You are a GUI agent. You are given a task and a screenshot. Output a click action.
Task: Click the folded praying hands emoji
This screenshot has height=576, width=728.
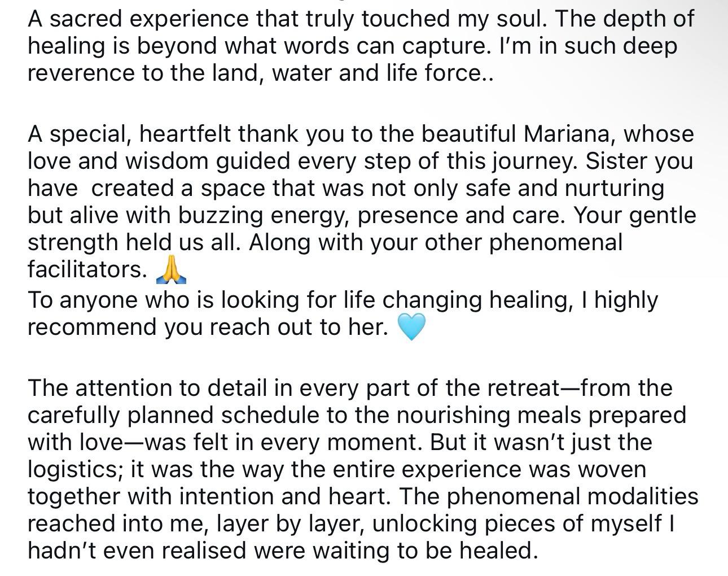170,269
